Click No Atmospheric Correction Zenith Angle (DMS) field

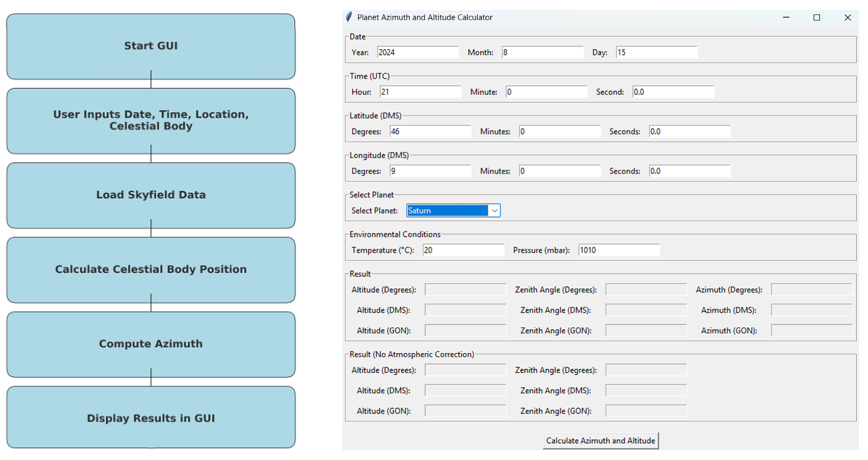coord(646,391)
